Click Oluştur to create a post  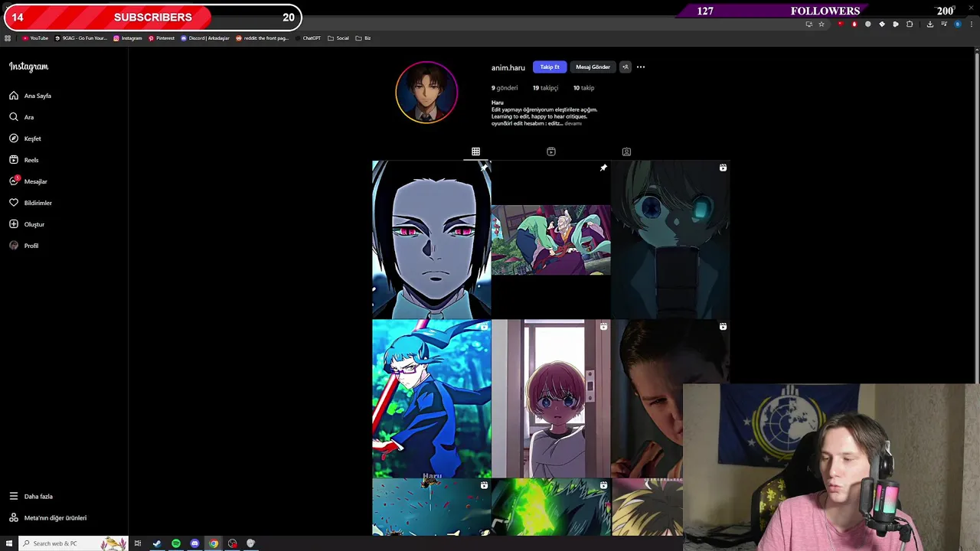(x=27, y=224)
